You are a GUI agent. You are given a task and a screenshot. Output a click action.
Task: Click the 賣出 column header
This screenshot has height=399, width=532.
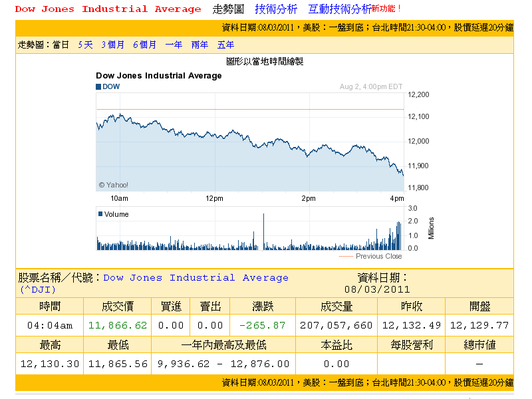click(210, 307)
